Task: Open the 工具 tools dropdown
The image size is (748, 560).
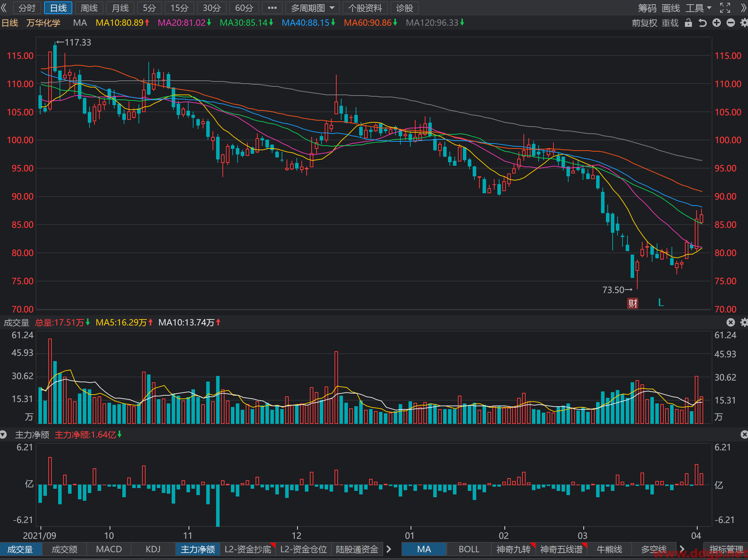Action: coord(698,8)
